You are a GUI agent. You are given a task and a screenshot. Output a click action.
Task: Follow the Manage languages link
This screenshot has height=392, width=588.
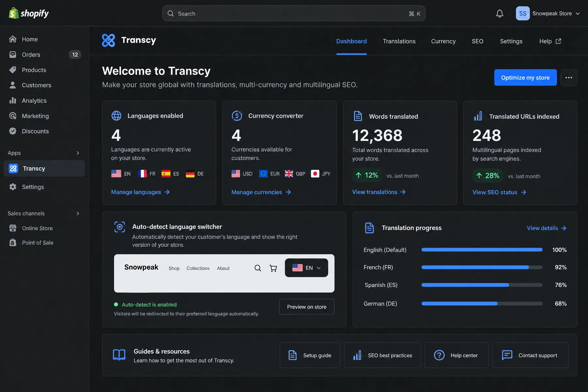pyautogui.click(x=140, y=192)
